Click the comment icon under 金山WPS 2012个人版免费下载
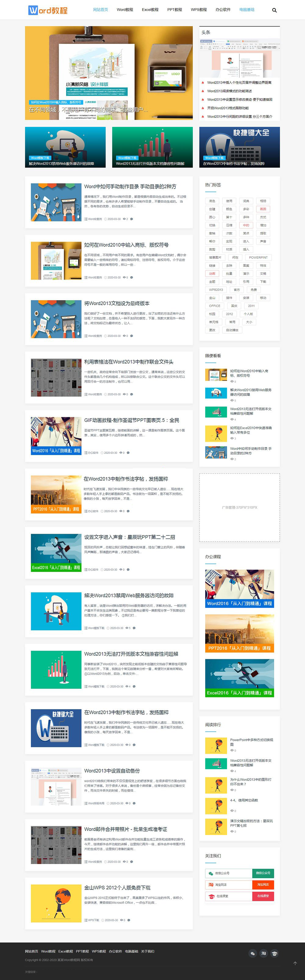Viewport: 305px width, 980px height. (128, 920)
